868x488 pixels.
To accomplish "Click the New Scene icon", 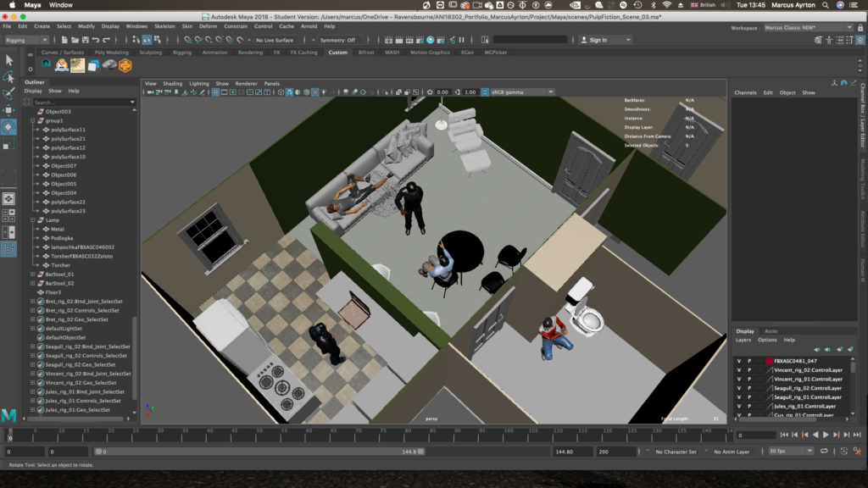I will (64, 40).
